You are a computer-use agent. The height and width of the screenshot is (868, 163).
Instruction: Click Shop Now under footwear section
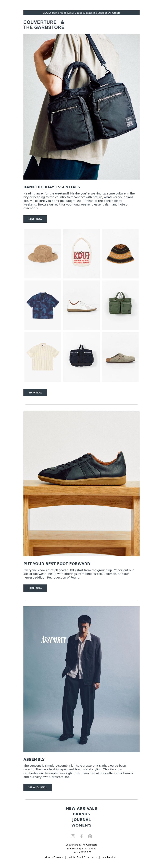35,588
